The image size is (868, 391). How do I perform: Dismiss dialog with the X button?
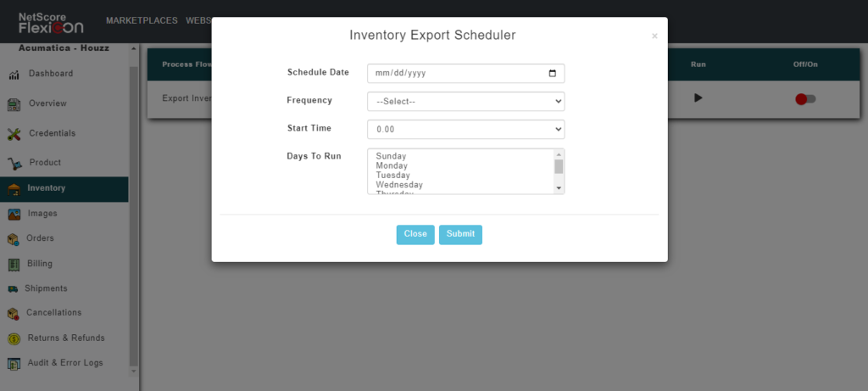tap(654, 36)
